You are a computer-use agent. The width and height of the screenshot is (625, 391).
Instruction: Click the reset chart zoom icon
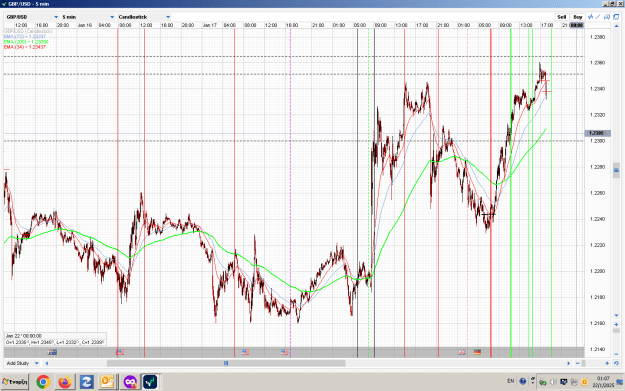[616, 363]
